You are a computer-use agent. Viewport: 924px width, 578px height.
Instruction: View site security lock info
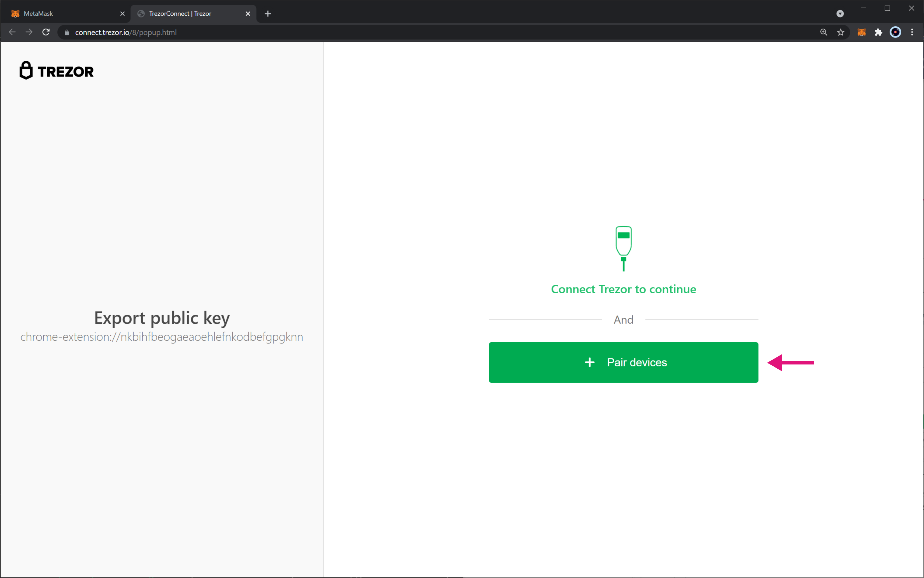click(67, 32)
